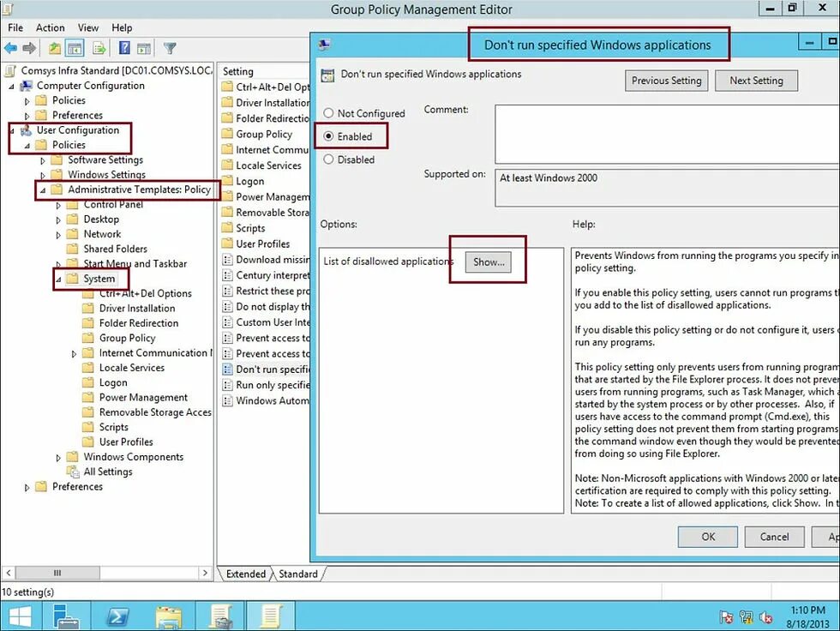Navigate back using the Back arrow icon
Screen dimensions: 840x631
[10, 47]
